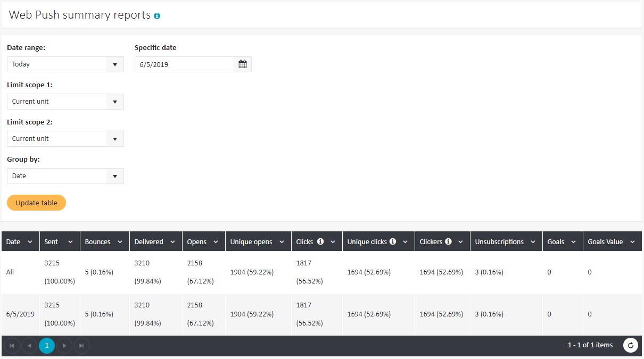Go to the next page arrow
This screenshot has width=644, height=359.
click(64, 346)
